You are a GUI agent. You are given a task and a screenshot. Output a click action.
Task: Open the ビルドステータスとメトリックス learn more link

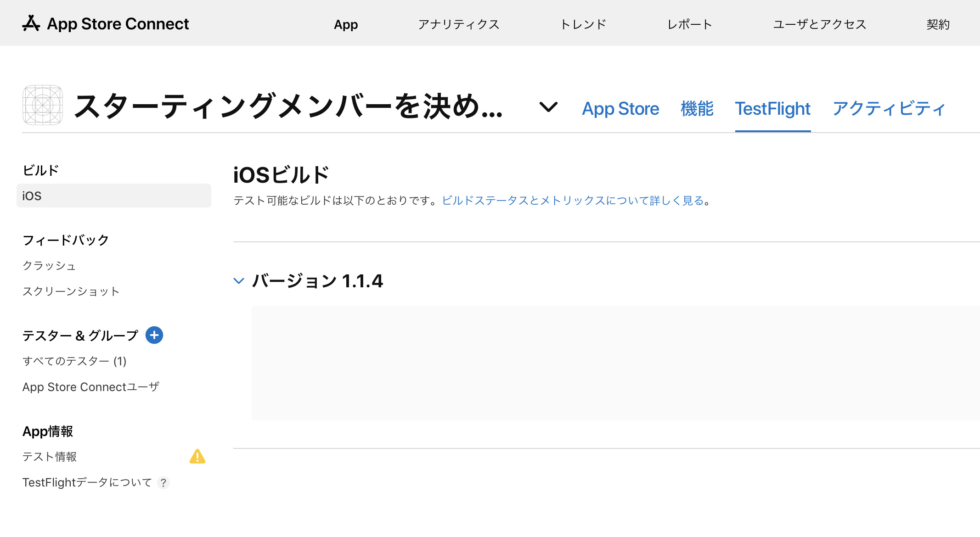[x=573, y=201]
